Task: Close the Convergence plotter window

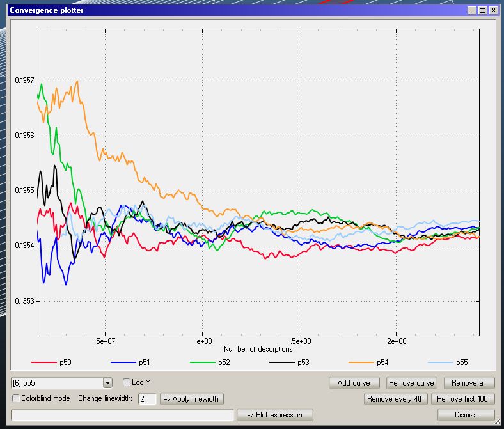Action: (493, 10)
